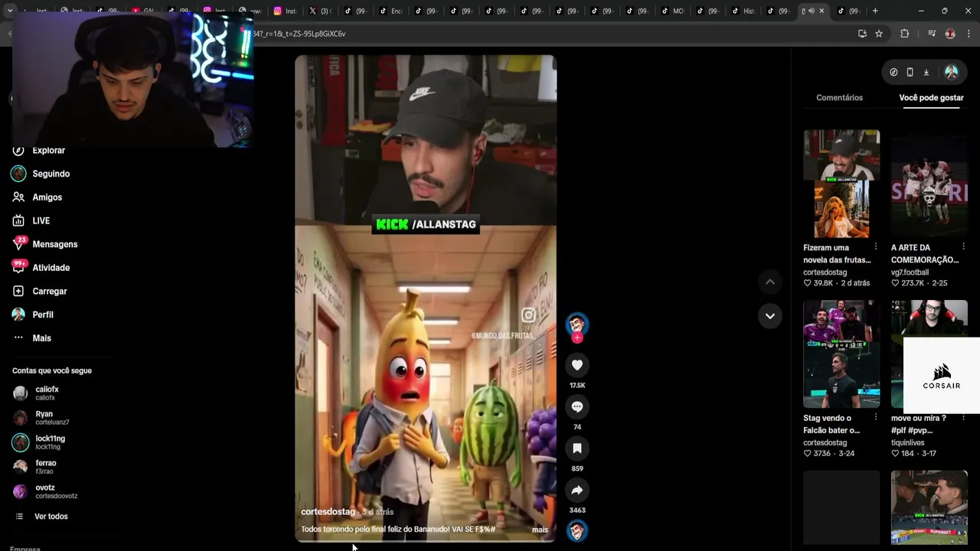This screenshot has width=980, height=551.
Task: Select the Você pode gostar tab
Action: (x=931, y=98)
